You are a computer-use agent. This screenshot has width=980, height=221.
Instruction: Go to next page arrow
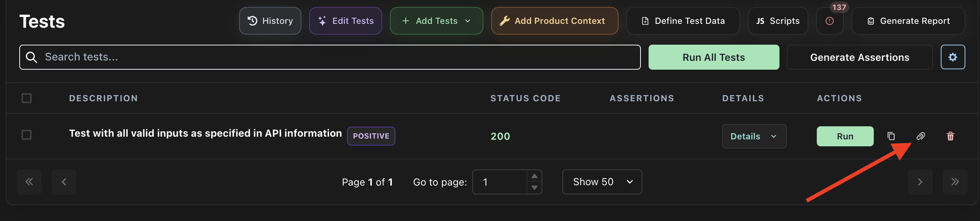click(x=920, y=182)
